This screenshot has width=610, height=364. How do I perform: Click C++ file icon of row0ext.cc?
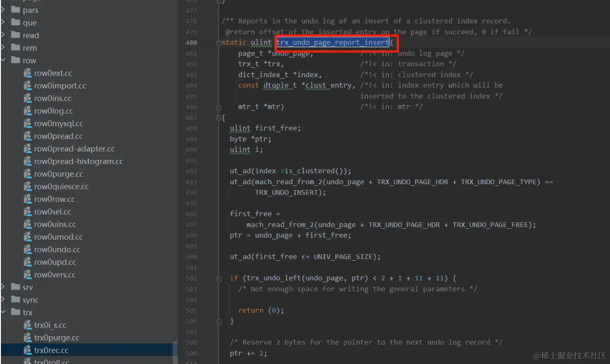(x=27, y=73)
